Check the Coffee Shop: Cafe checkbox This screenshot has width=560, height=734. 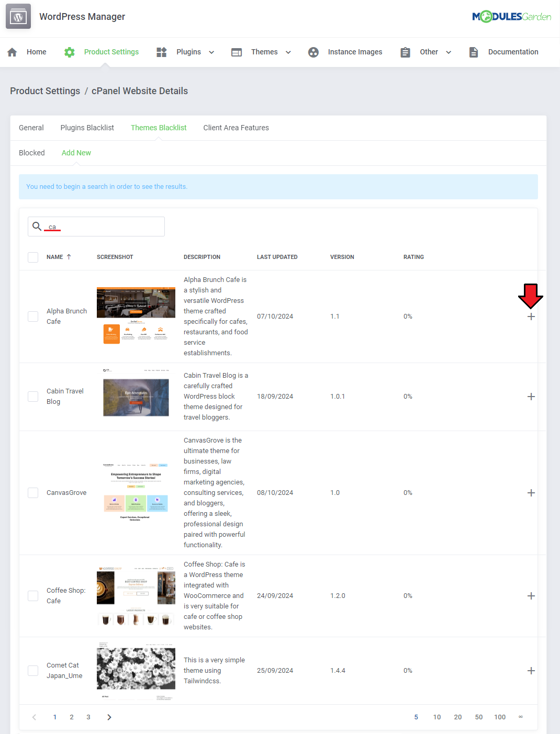pyautogui.click(x=33, y=596)
